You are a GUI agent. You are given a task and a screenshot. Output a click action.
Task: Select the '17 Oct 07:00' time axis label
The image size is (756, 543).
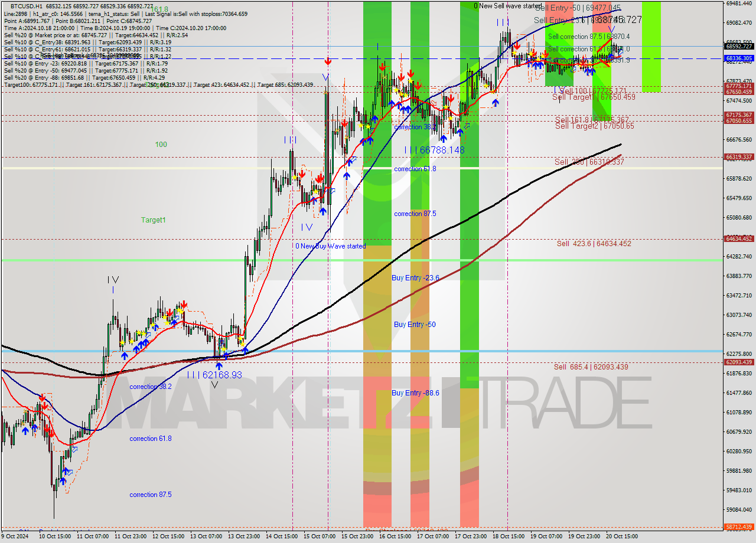click(x=432, y=536)
